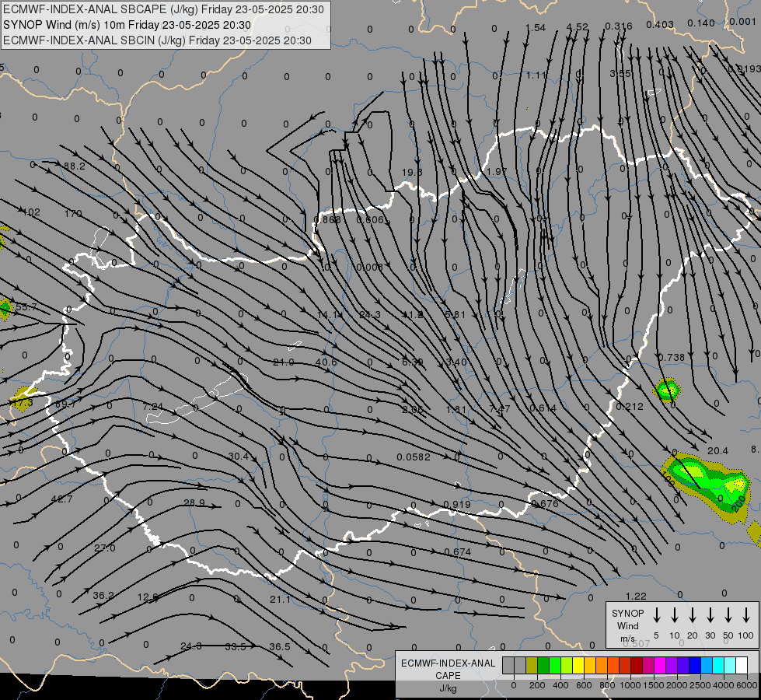Select the dark green CAPE colorbar swatch
The image size is (761, 700).
[543, 665]
